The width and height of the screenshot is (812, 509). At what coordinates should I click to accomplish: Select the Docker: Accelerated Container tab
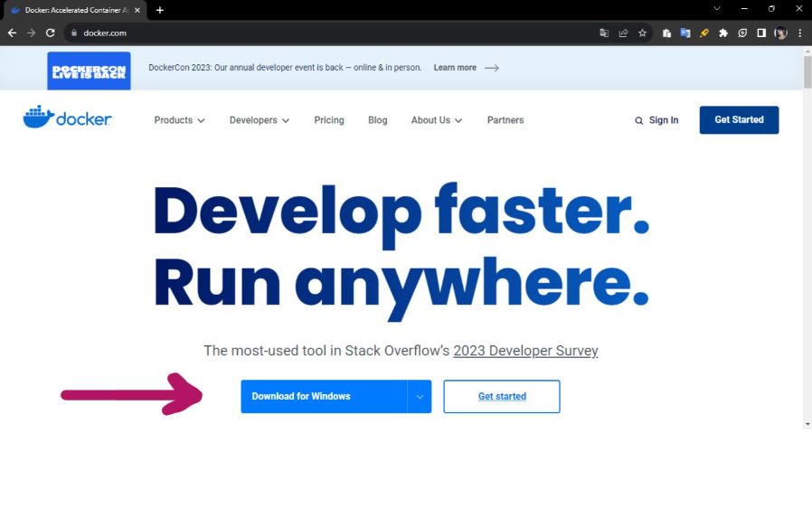click(x=75, y=10)
